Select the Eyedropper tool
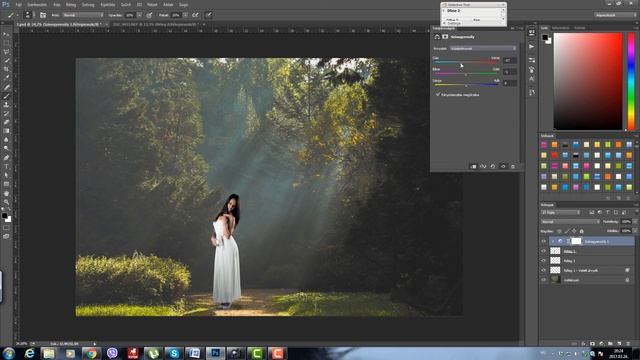This screenshot has height=360, width=640. coord(6,78)
